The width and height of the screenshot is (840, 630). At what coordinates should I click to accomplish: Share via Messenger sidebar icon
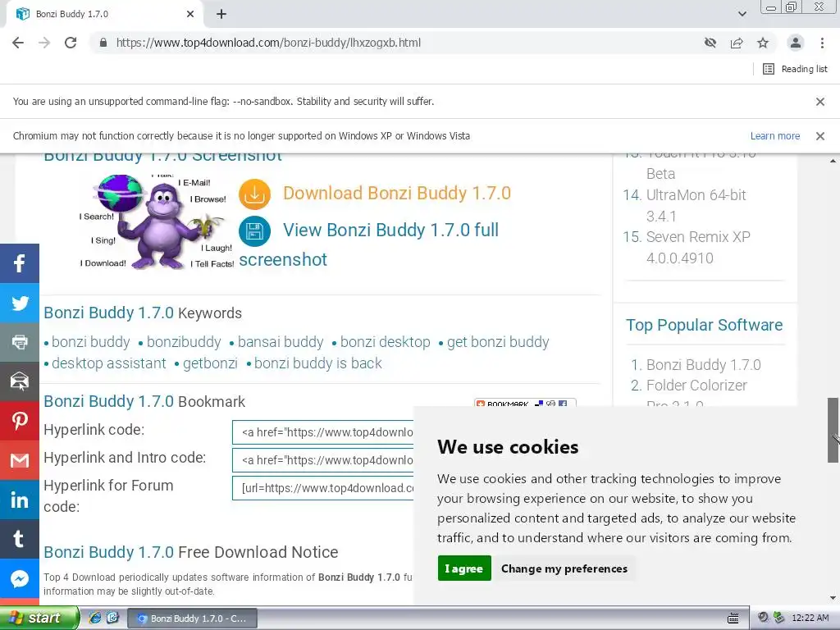[20, 578]
